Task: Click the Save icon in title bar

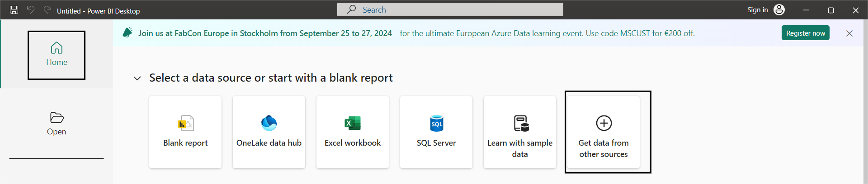Action: 14,10
